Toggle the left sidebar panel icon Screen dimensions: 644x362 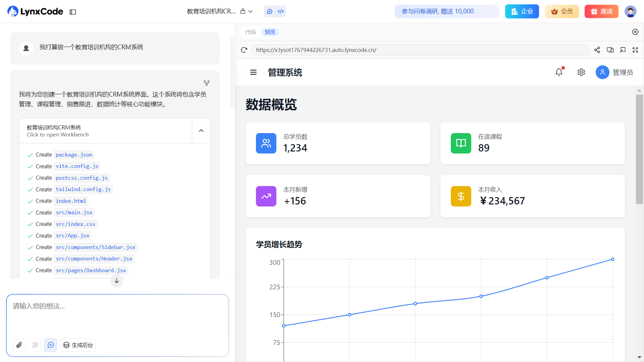[x=73, y=12]
